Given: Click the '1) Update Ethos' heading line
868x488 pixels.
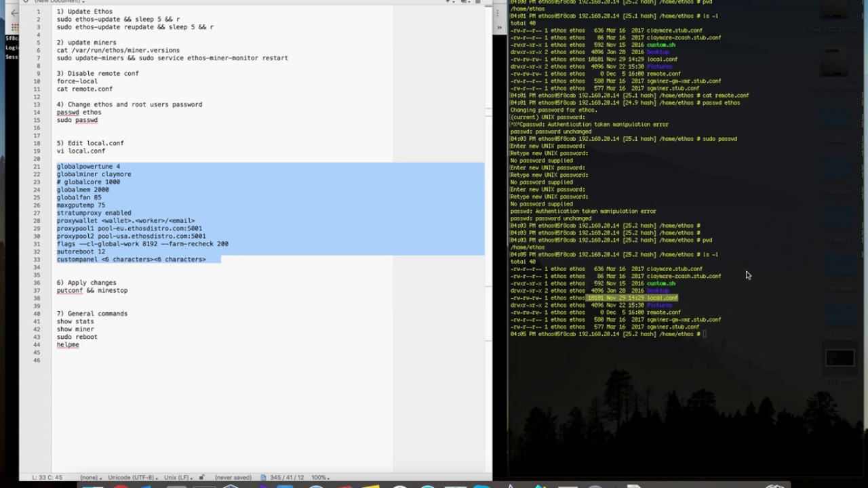Looking at the screenshot, I should (x=85, y=12).
